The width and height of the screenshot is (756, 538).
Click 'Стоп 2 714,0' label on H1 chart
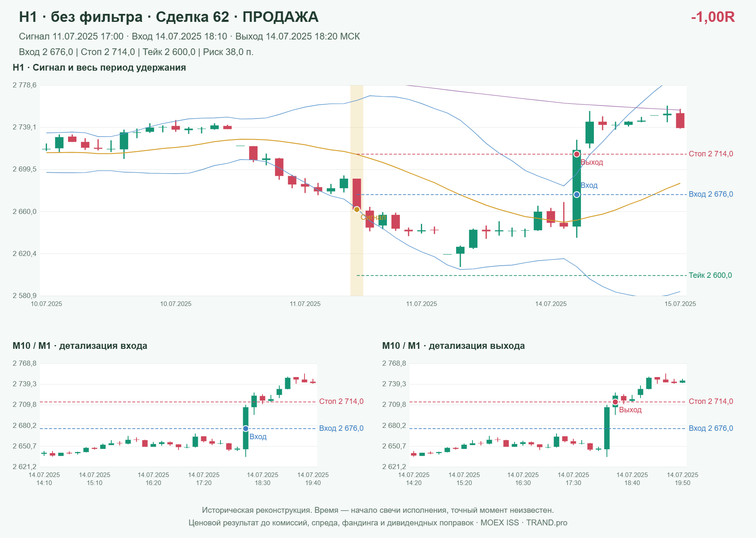711,154
